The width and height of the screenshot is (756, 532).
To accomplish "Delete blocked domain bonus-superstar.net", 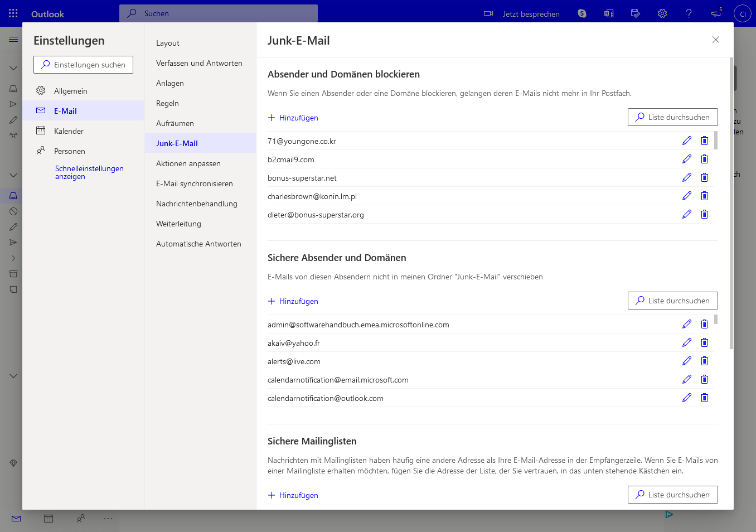I will click(x=704, y=177).
